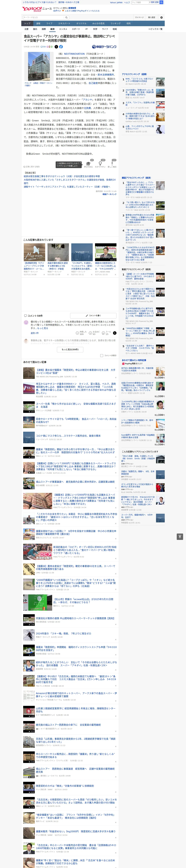Open the 速報 navigation tab

[38, 24]
